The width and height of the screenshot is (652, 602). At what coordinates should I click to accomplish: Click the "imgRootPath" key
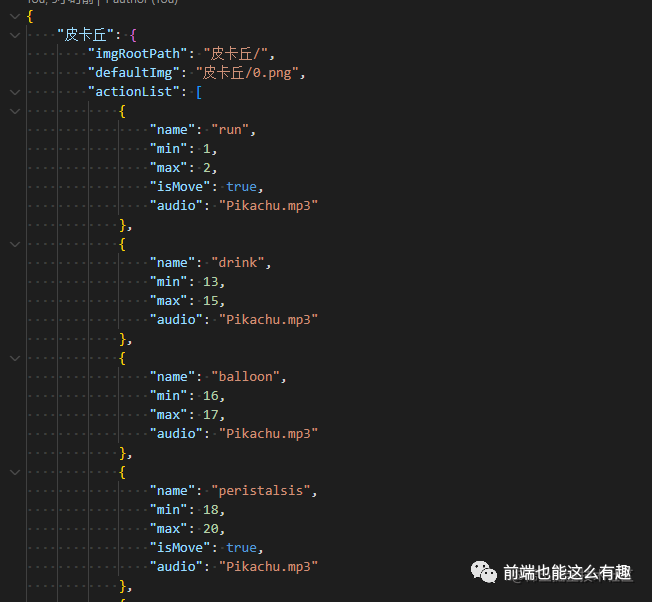coord(138,54)
